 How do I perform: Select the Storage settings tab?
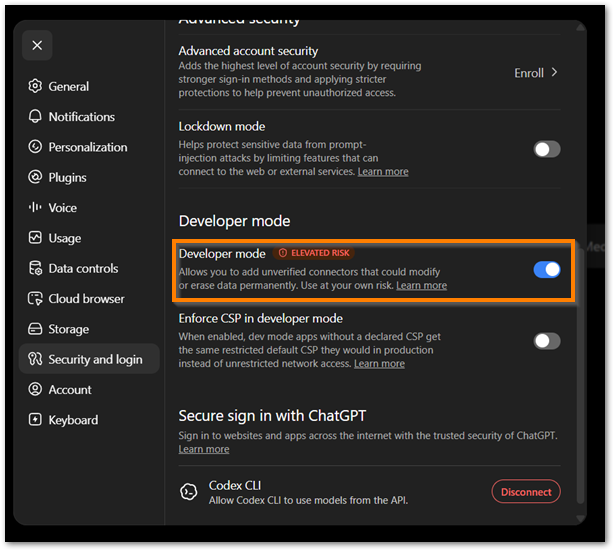[x=89, y=329]
